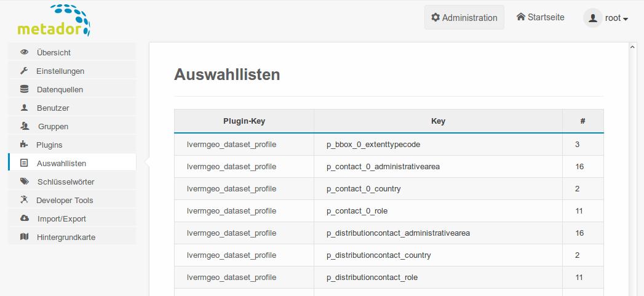The image size is (644, 296).
Task: Click the database icon beside Datenquellen
Action: coord(24,89)
